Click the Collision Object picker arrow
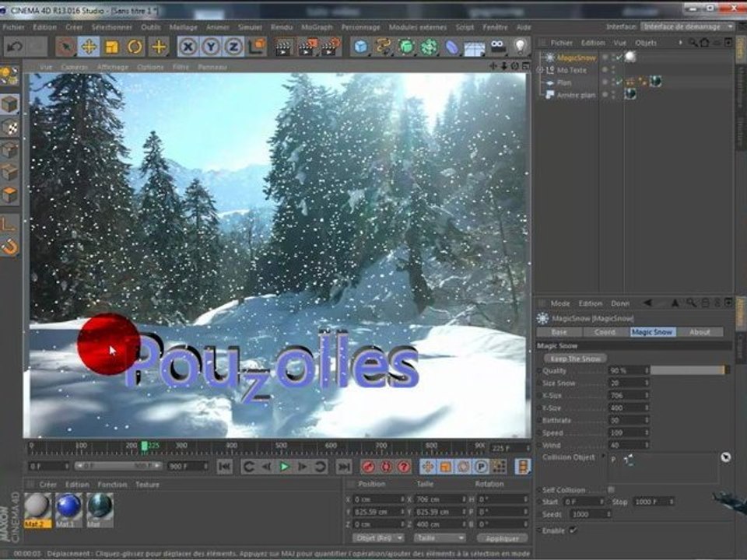The height and width of the screenshot is (560, 747). click(x=725, y=457)
